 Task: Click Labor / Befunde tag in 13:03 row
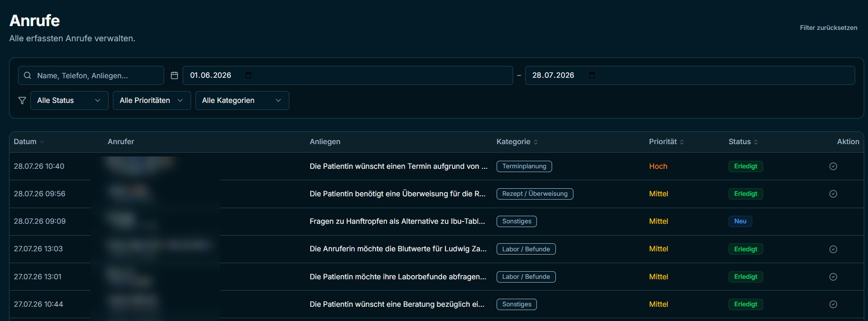(526, 249)
